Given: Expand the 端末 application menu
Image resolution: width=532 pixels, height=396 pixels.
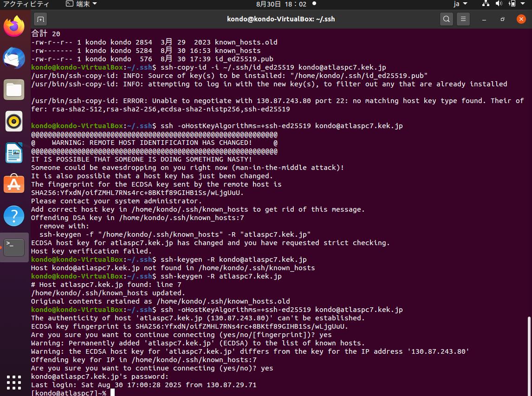Looking at the screenshot, I should tap(81, 4).
